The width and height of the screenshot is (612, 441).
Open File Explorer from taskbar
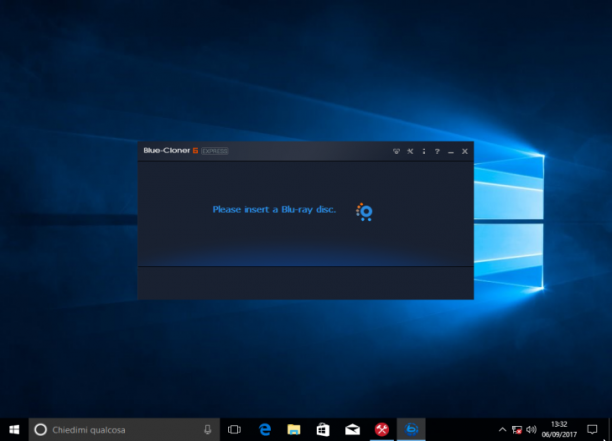click(294, 430)
